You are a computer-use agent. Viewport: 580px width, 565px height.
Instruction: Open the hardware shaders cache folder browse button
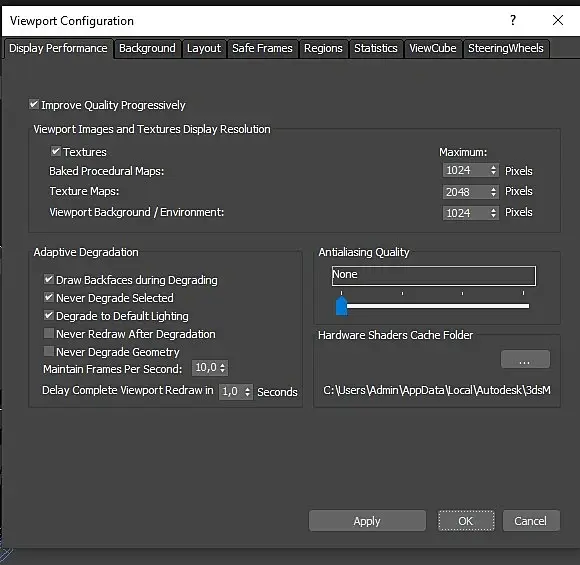(525, 359)
